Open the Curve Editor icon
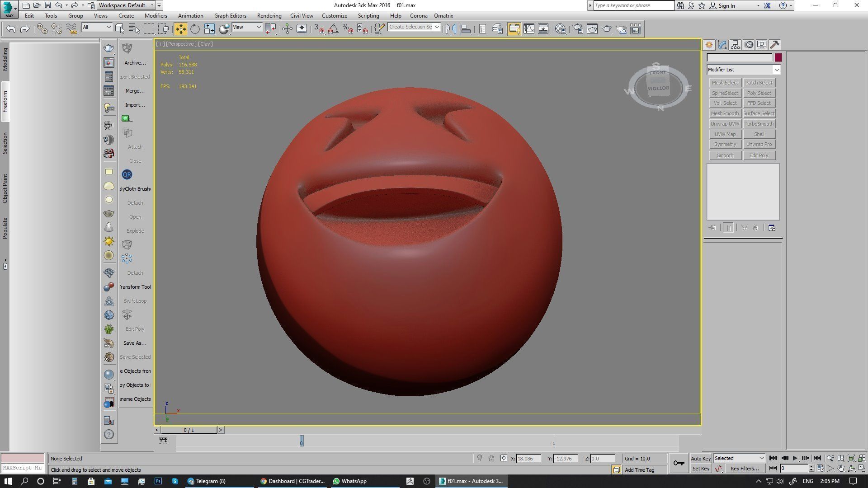Screen dimensions: 868x488 [528, 29]
